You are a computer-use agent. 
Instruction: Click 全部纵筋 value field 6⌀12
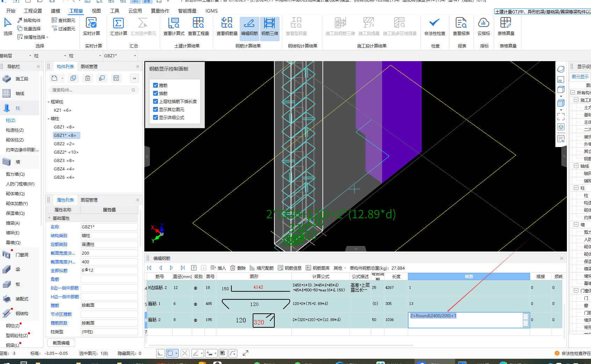pyautogui.click(x=109, y=270)
